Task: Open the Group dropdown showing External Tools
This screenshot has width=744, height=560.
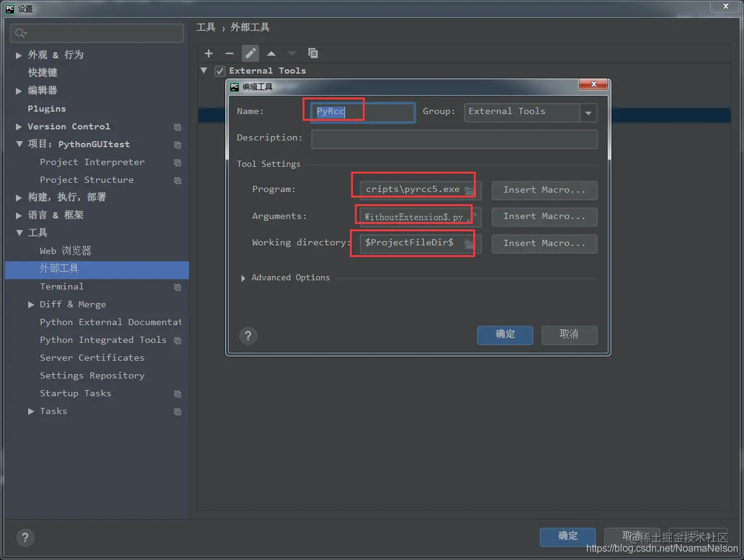Action: 589,113
